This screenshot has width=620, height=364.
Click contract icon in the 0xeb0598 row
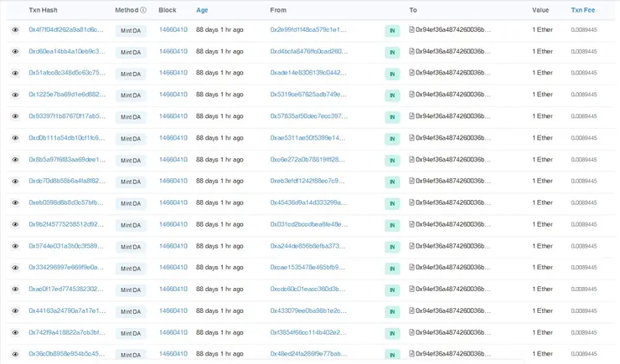411,203
